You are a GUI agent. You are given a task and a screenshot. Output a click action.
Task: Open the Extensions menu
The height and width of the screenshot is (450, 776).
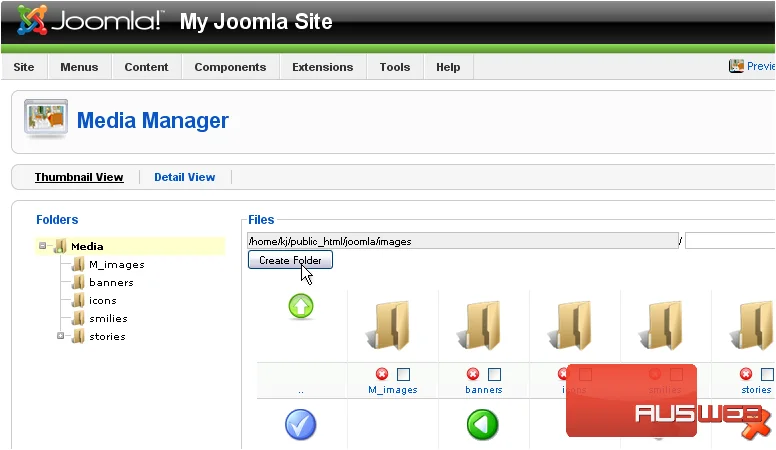coord(323,67)
